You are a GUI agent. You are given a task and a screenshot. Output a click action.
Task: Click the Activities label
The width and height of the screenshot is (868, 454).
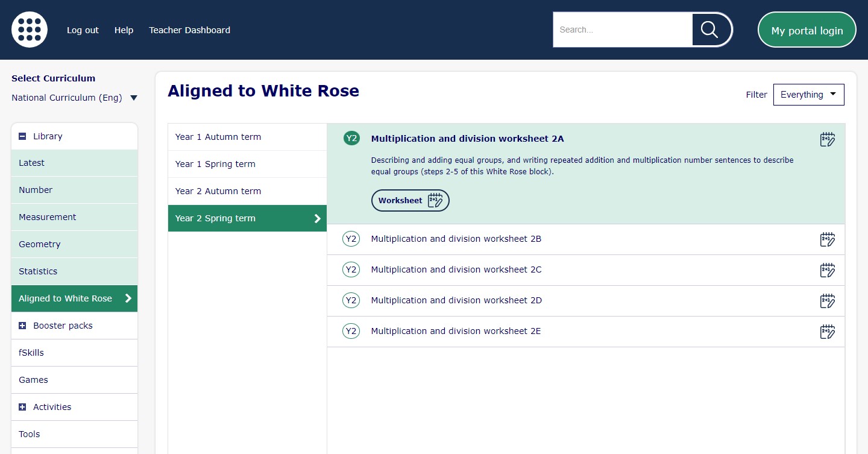click(x=52, y=407)
